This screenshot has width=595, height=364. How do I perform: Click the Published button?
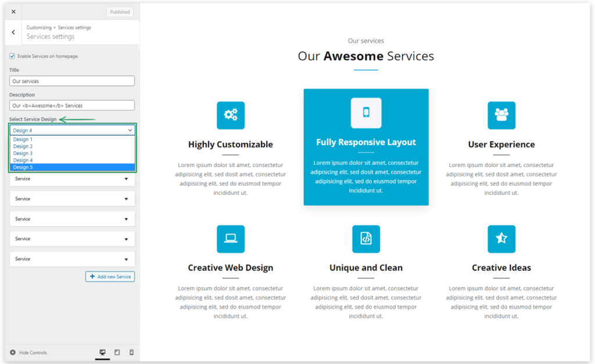click(x=120, y=12)
